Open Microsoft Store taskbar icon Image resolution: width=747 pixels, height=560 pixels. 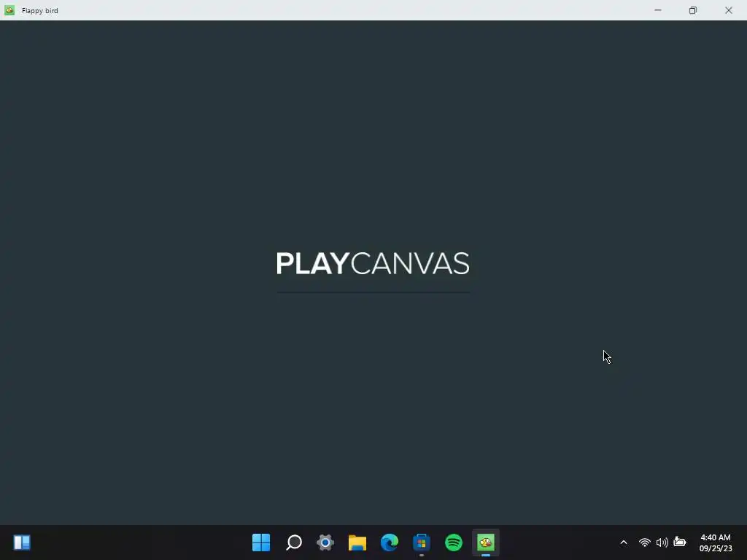pos(421,542)
